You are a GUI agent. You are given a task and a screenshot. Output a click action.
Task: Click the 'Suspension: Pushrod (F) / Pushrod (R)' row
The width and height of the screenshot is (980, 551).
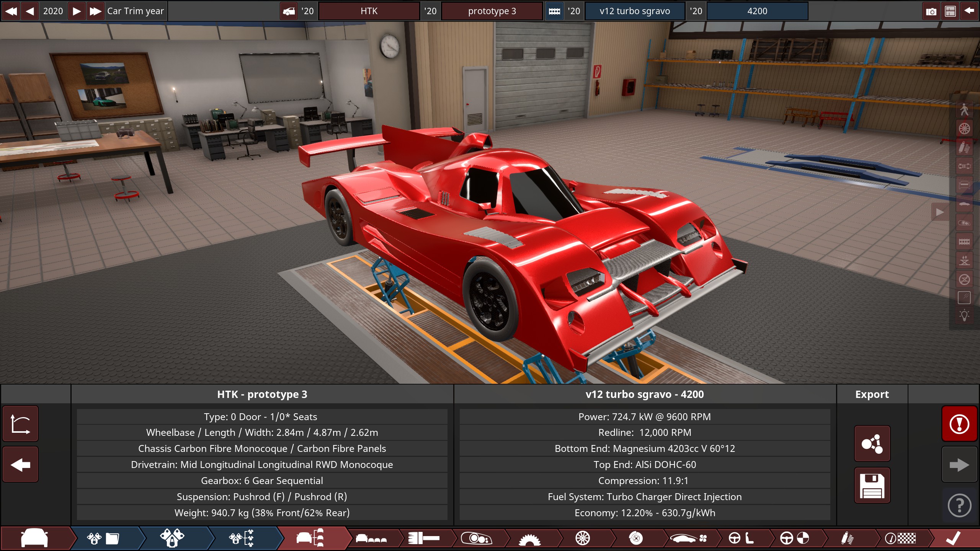click(262, 497)
